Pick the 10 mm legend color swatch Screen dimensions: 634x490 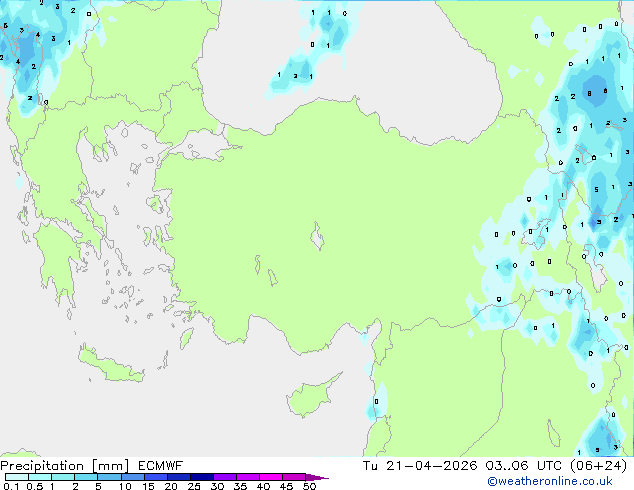coord(132,477)
